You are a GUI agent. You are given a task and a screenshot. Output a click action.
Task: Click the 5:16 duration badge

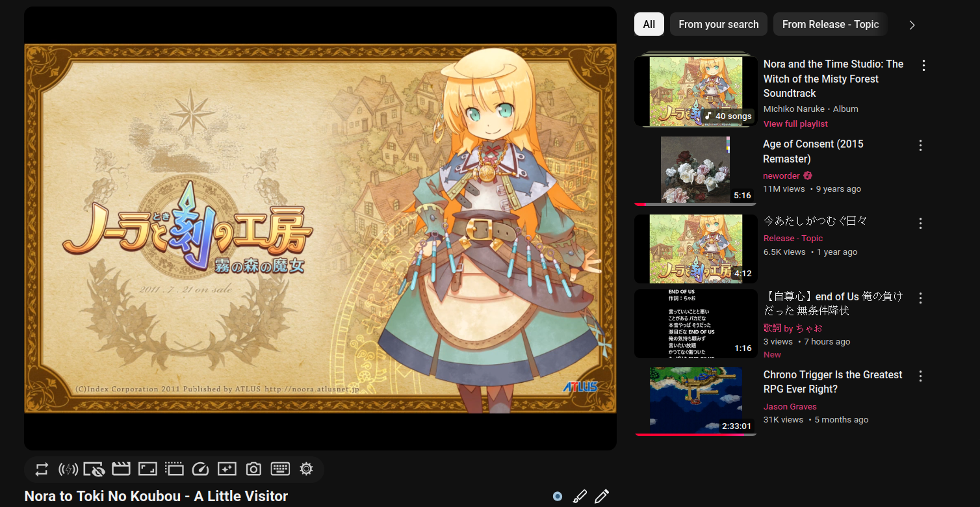[742, 195]
